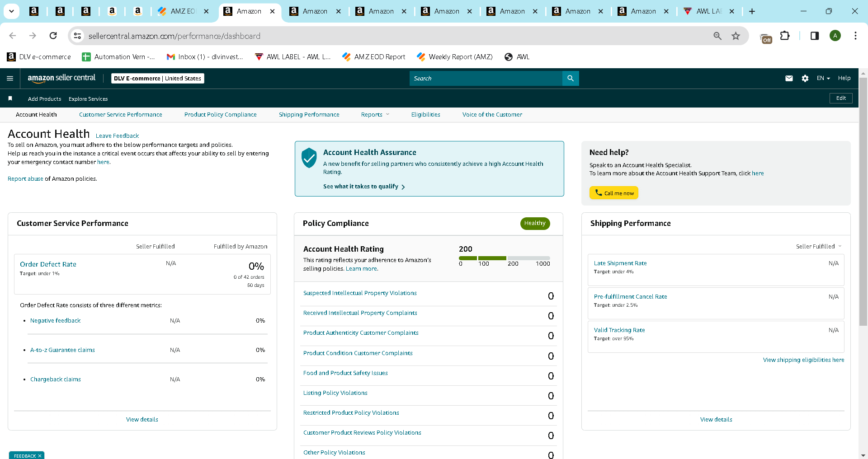This screenshot has width=868, height=459.
Task: Open the Late Shipment Rate link
Action: [x=620, y=263]
